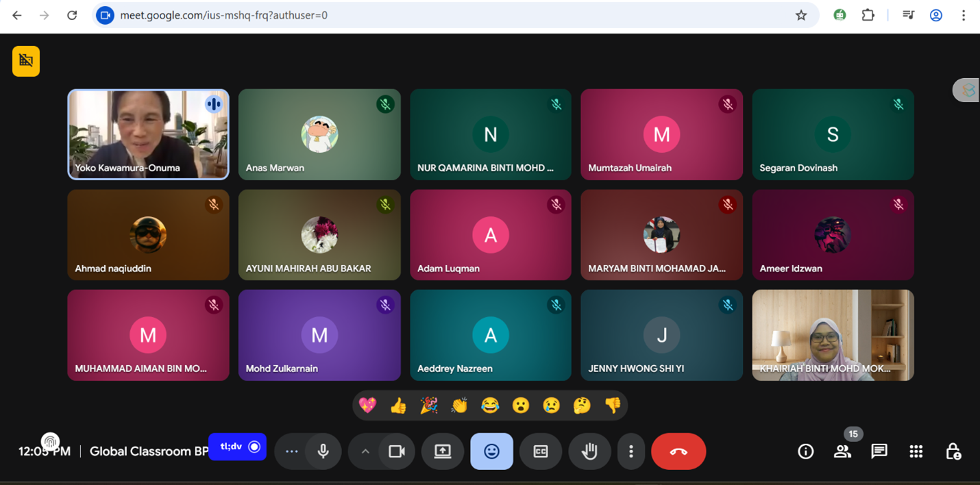Toggle the camera on or off
The width and height of the screenshot is (980, 485).
[397, 451]
